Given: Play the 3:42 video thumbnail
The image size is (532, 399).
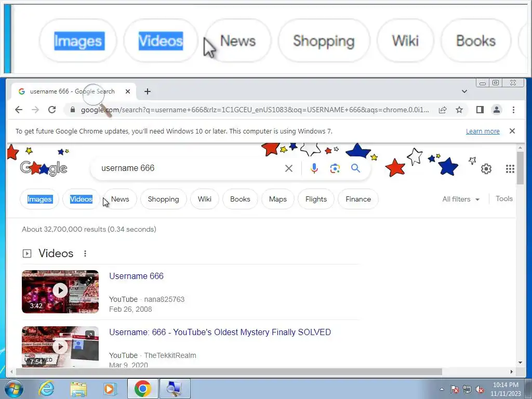Looking at the screenshot, I should (60, 291).
